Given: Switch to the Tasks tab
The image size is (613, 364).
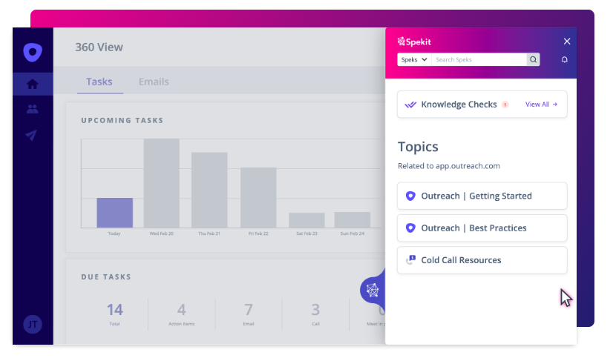Looking at the screenshot, I should pos(99,82).
